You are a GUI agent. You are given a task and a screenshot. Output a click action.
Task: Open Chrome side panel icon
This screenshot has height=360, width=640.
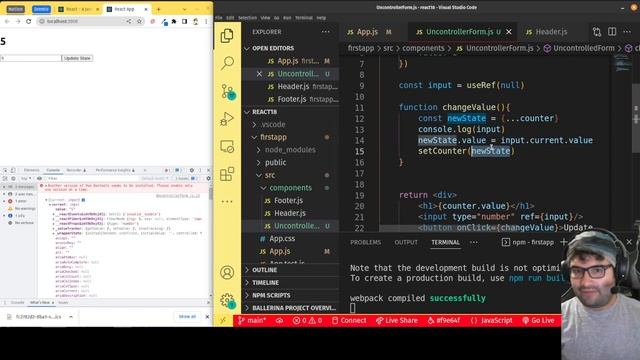tap(184, 21)
